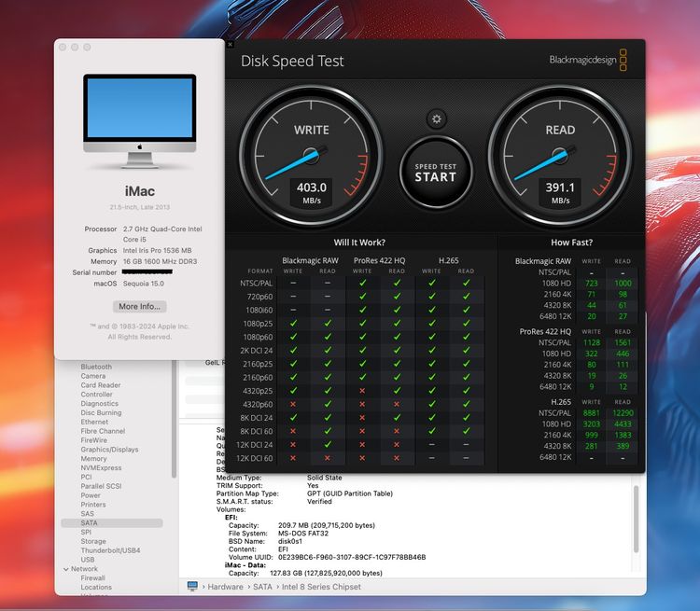700x611 pixels.
Task: Click the 8881 H.265 NTSC/PAL write value
Action: click(x=591, y=413)
